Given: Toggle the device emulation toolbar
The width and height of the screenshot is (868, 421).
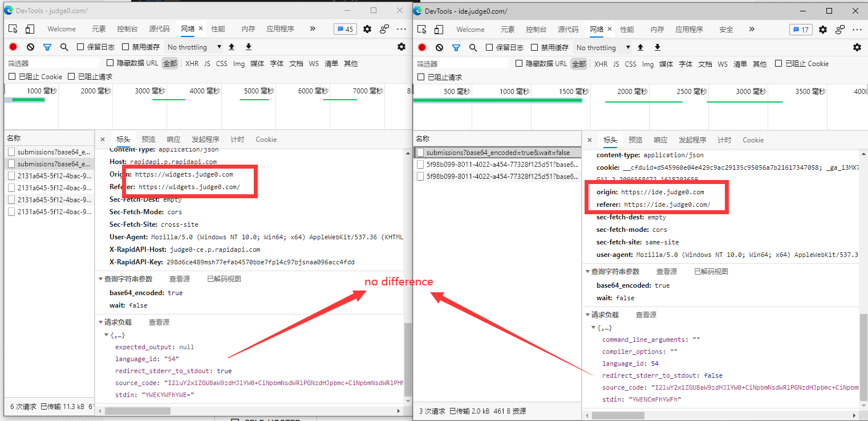Looking at the screenshot, I should click(x=30, y=28).
